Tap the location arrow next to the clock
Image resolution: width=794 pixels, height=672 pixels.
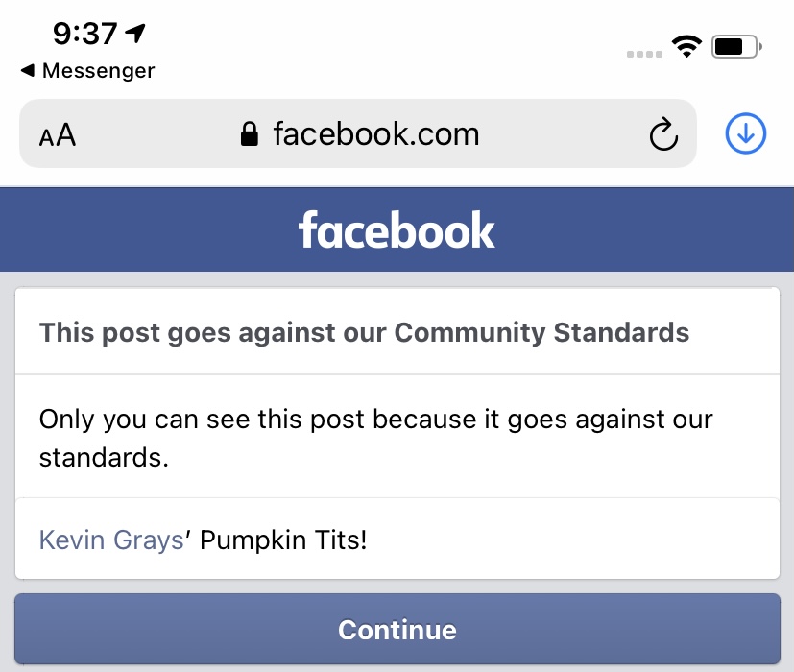(x=135, y=32)
